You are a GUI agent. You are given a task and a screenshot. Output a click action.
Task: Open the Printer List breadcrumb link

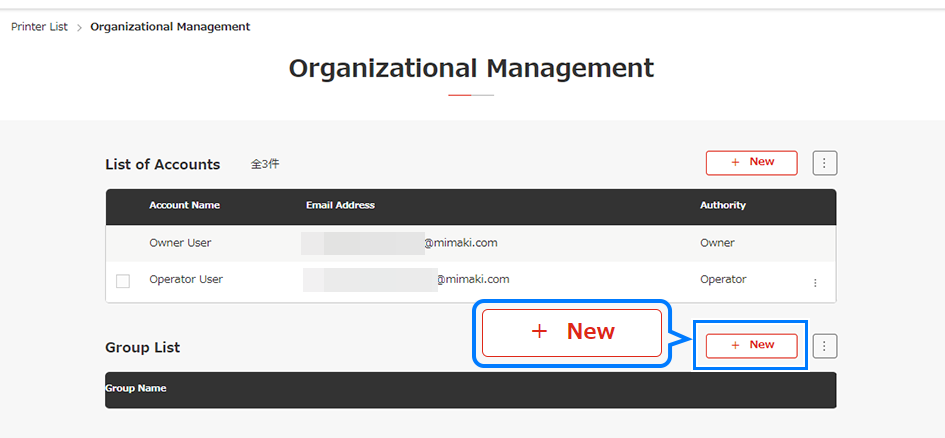(x=39, y=27)
